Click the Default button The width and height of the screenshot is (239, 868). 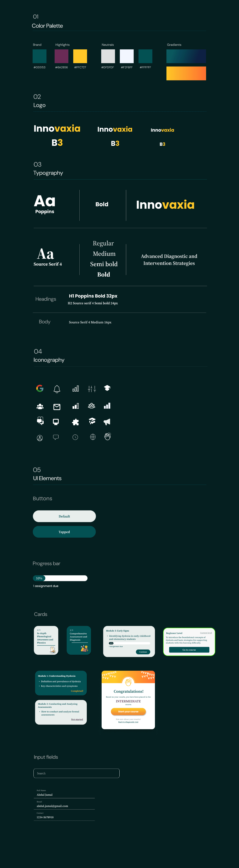(64, 516)
